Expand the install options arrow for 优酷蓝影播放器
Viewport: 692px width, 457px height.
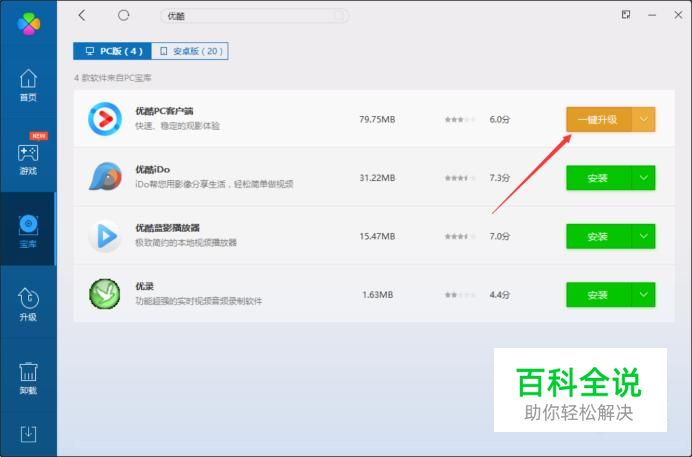point(644,236)
